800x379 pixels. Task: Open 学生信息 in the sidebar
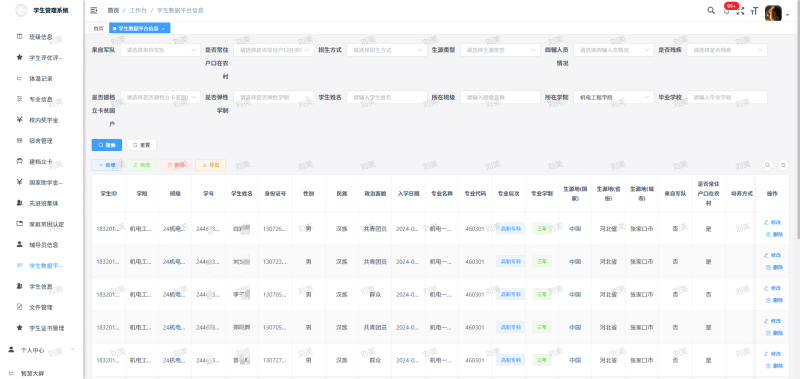click(x=42, y=286)
